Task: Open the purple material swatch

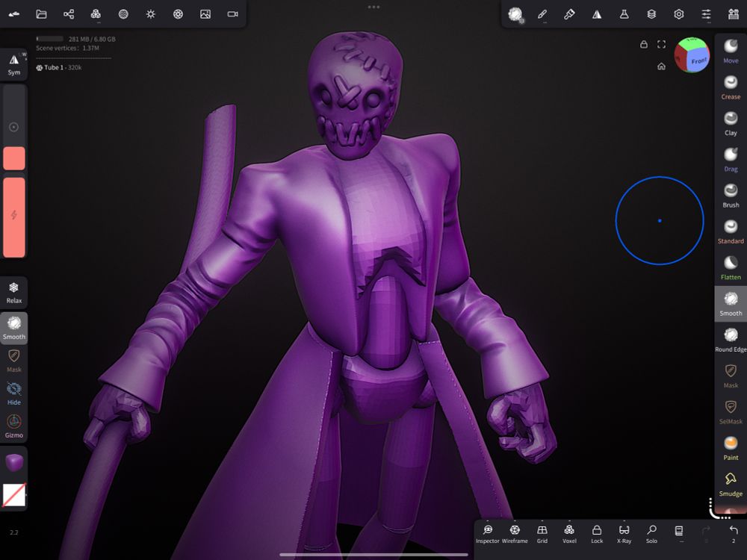Action: [13, 462]
